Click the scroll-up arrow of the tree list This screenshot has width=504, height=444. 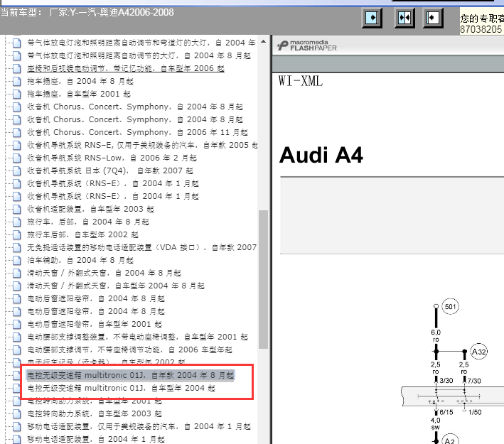tap(264, 41)
